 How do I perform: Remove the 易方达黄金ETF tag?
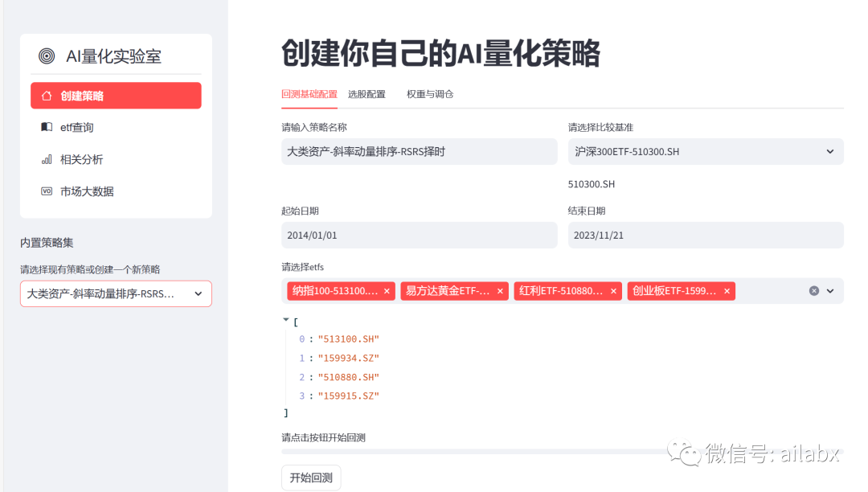click(x=500, y=291)
